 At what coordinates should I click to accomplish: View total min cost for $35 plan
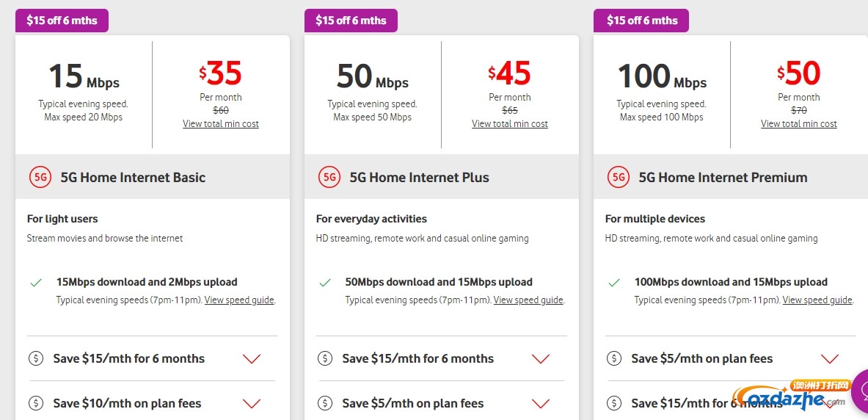pyautogui.click(x=221, y=123)
